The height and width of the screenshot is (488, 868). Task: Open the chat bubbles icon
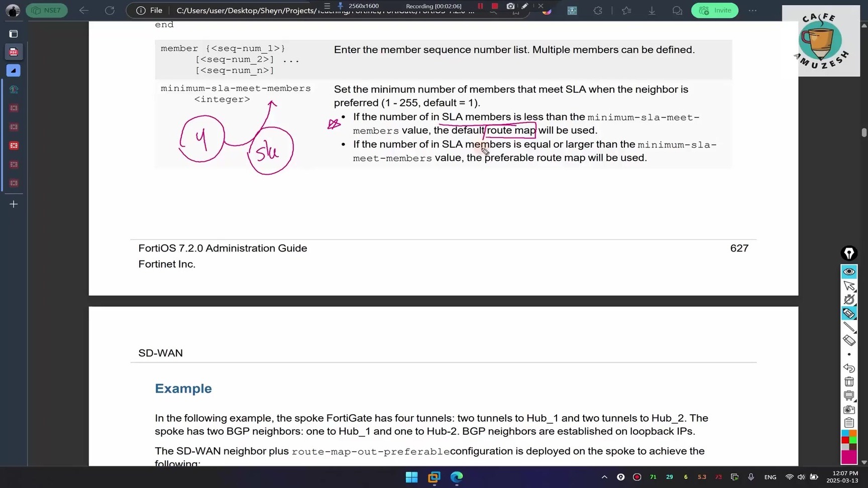(677, 10)
